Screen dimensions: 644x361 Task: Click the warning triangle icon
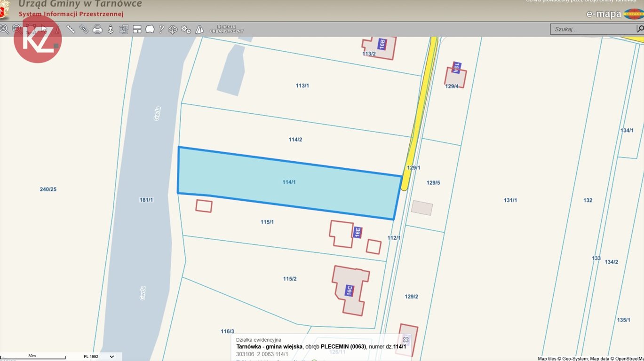199,29
